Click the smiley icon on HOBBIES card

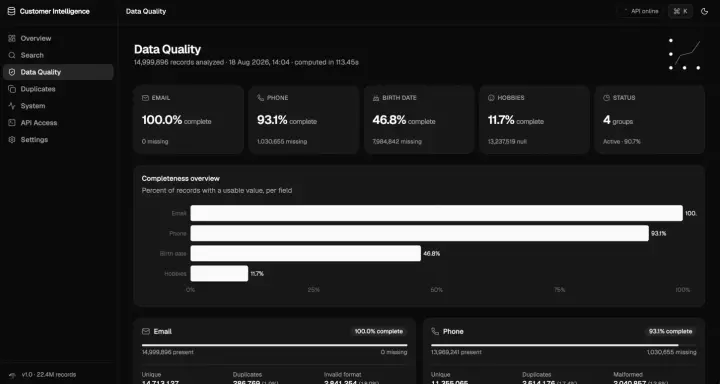click(491, 98)
